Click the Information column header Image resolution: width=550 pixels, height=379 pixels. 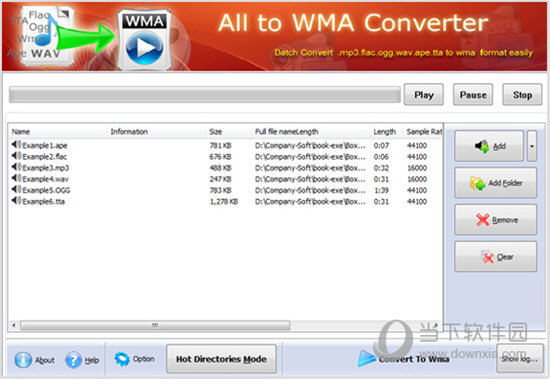click(129, 132)
